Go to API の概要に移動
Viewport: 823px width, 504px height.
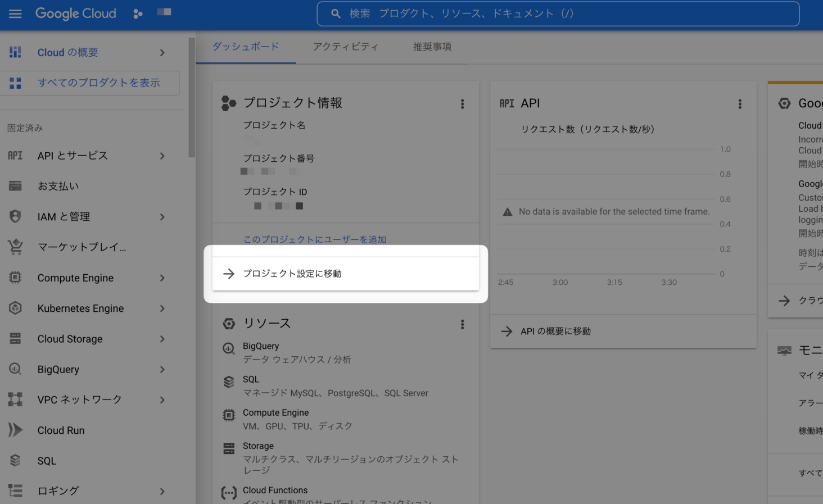[x=555, y=332]
